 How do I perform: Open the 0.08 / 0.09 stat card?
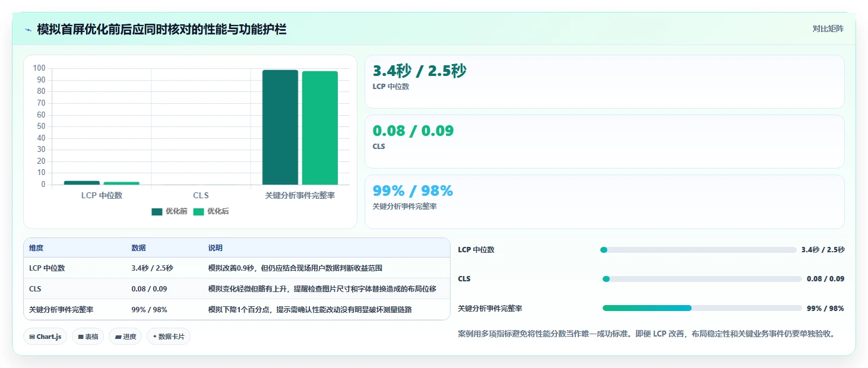604,141
